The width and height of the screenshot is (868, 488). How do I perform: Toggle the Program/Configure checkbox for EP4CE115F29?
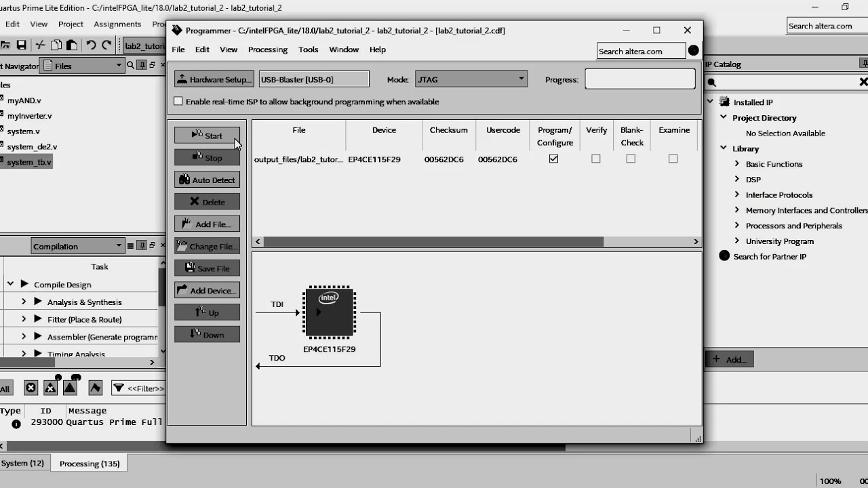[554, 159]
